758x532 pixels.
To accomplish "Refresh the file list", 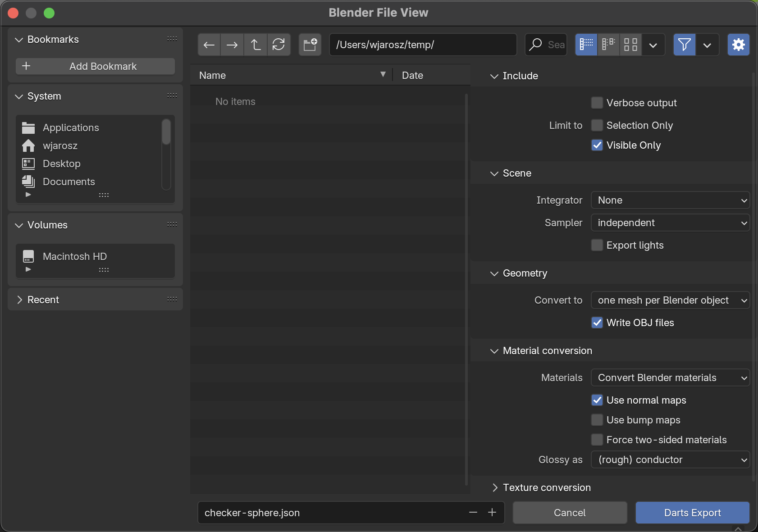I will 279,45.
